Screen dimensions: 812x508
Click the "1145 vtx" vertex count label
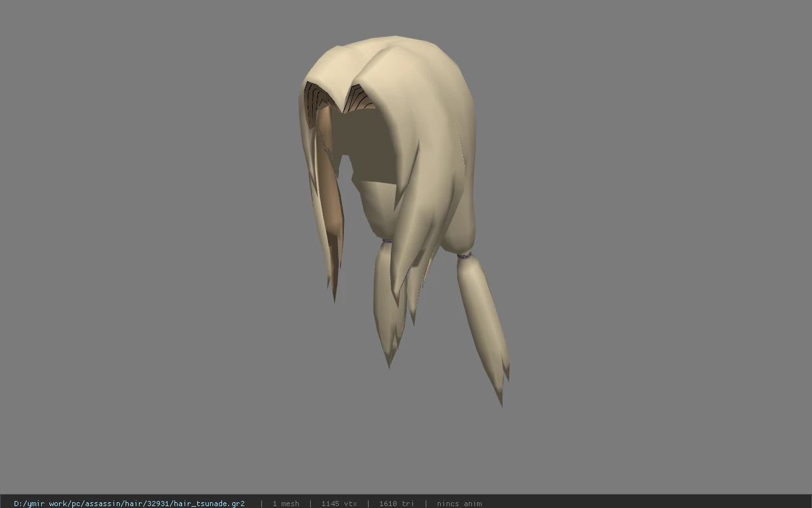(339, 504)
